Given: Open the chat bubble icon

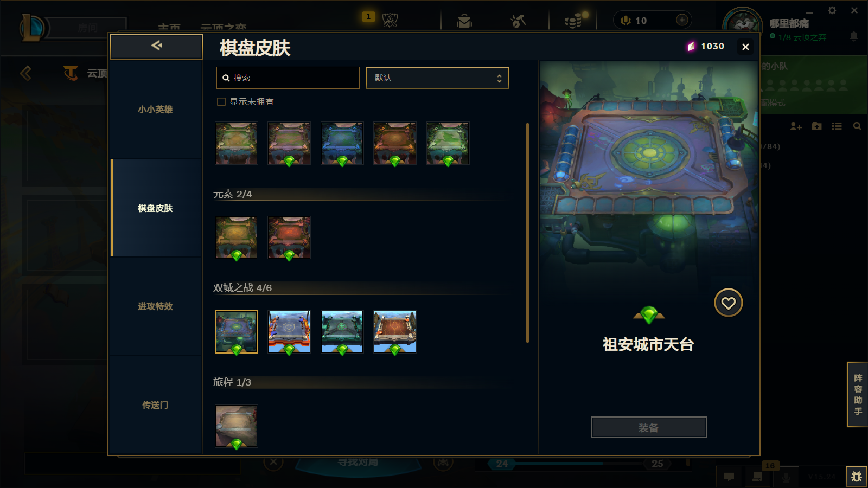Looking at the screenshot, I should click(729, 477).
